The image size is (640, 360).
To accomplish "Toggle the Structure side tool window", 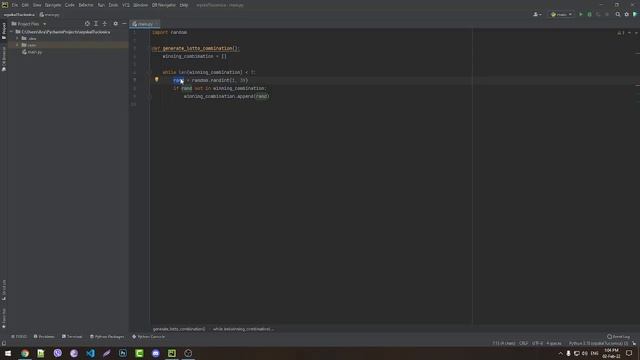I will 4,289.
